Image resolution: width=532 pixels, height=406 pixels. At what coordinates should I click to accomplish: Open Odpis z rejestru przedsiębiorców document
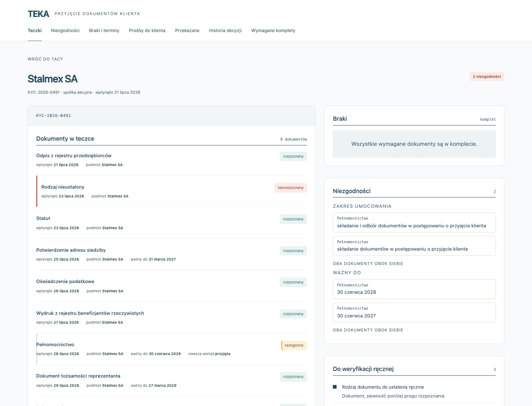coord(171,160)
